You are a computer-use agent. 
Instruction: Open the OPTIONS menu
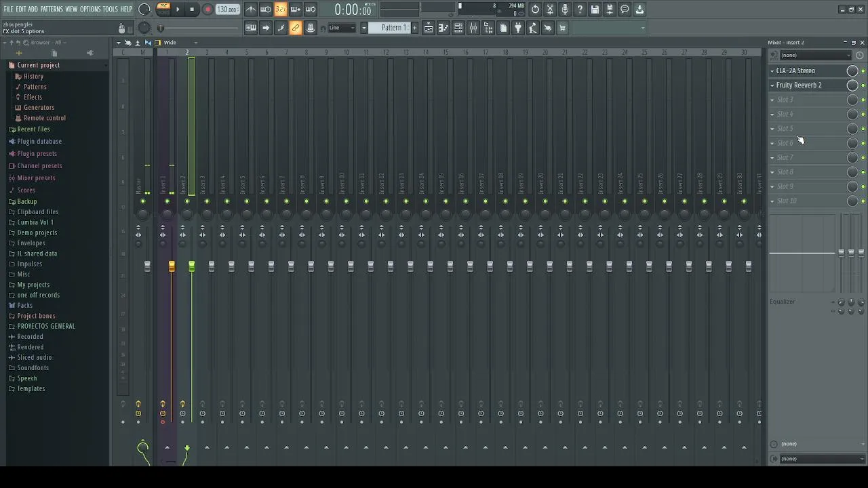point(90,9)
